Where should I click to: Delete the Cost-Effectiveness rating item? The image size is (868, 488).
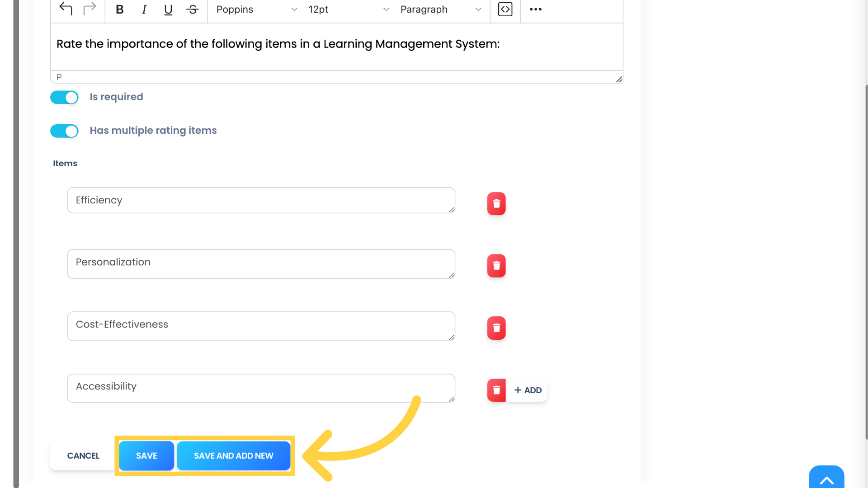pyautogui.click(x=496, y=328)
